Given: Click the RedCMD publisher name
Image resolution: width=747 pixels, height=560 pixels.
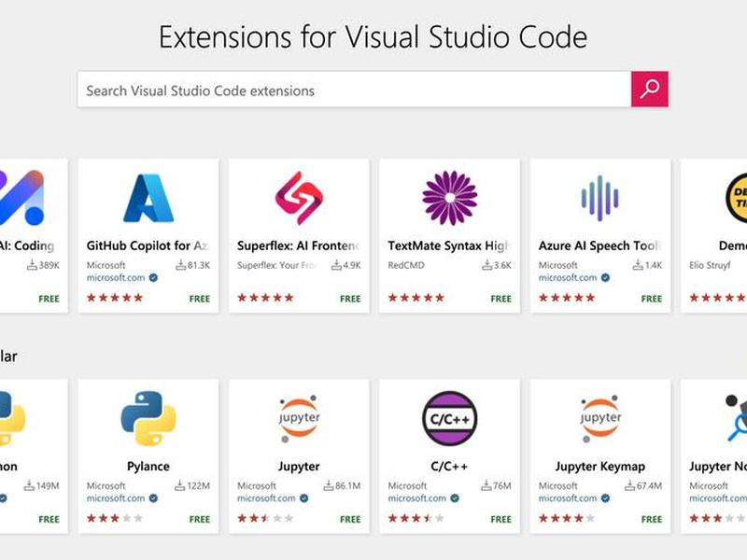Looking at the screenshot, I should [x=406, y=265].
